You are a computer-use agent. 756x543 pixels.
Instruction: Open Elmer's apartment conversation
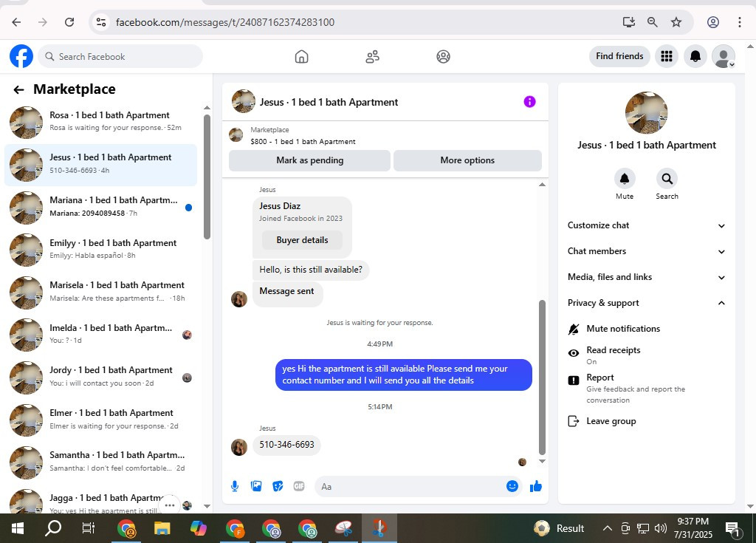point(100,420)
